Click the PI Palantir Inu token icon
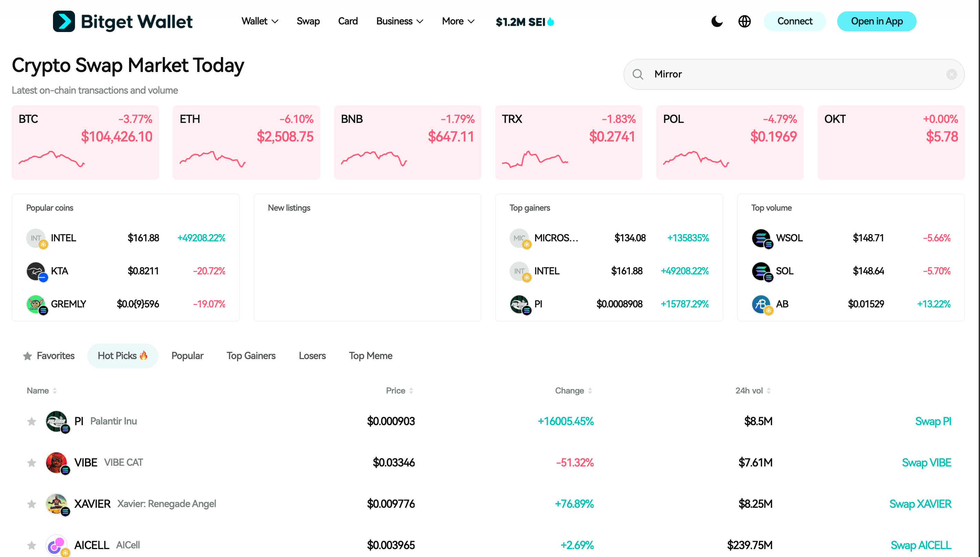 click(x=57, y=422)
